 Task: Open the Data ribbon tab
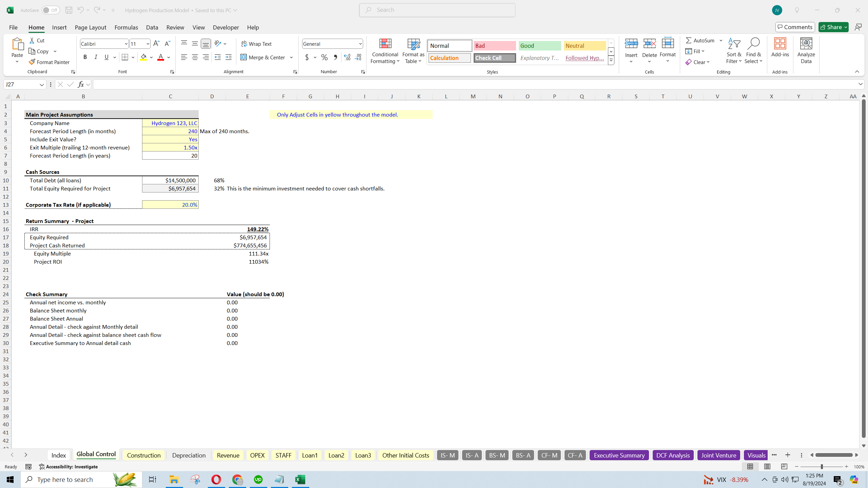pos(152,27)
